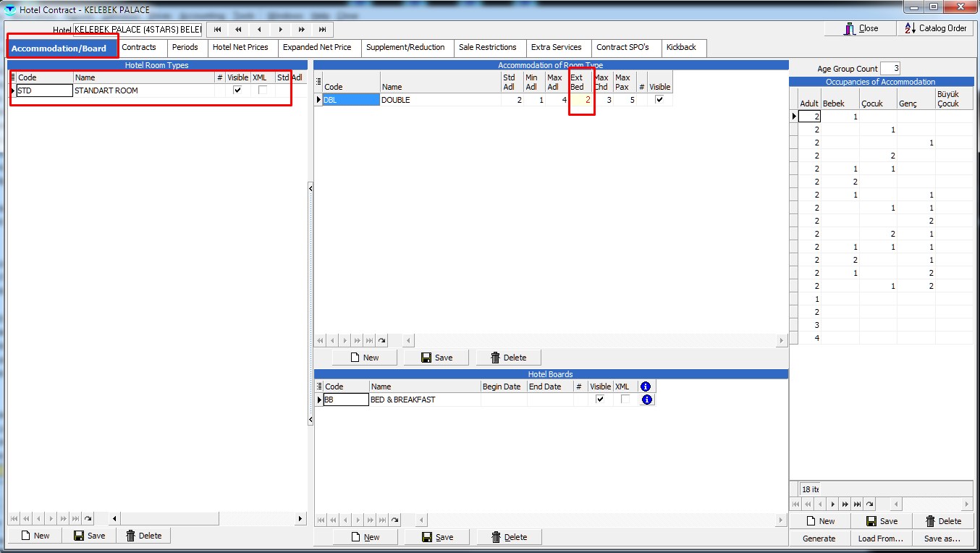Click refresh icon in Accommodation of Room Type navigator

coord(381,340)
